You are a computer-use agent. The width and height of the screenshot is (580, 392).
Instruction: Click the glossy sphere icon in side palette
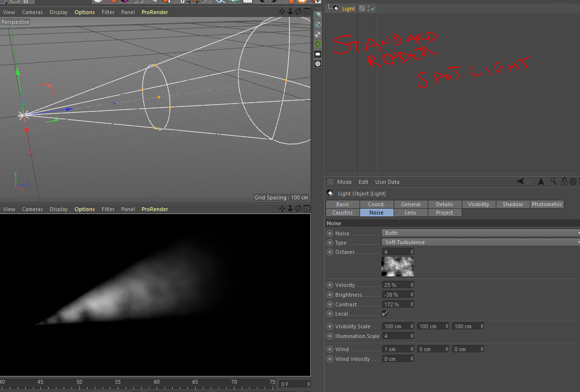pyautogui.click(x=318, y=25)
